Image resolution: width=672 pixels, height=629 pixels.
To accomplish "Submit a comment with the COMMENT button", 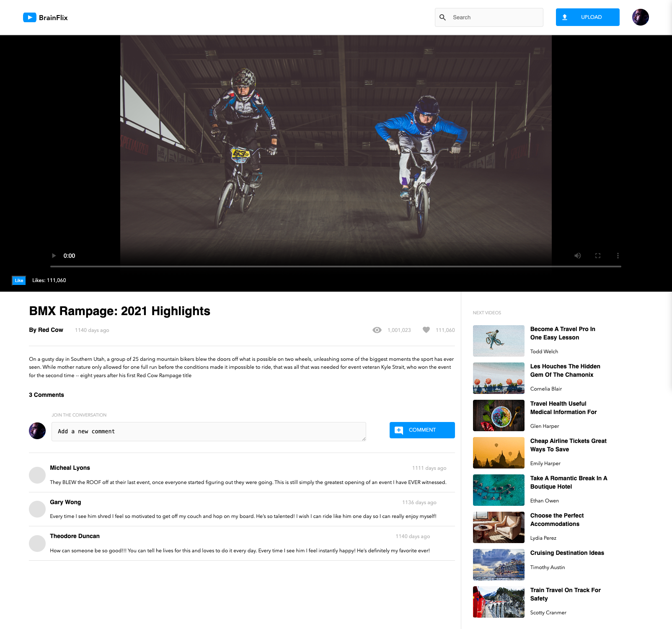I will click(422, 430).
